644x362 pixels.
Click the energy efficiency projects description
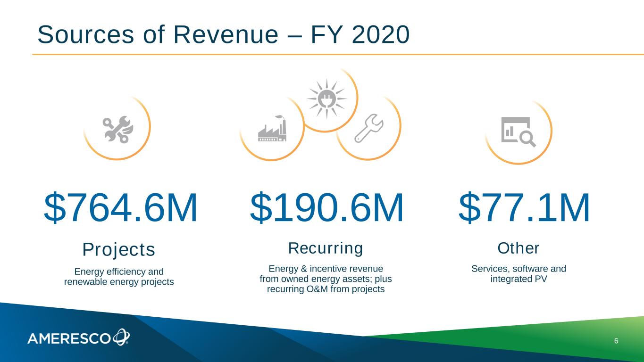pyautogui.click(x=119, y=277)
